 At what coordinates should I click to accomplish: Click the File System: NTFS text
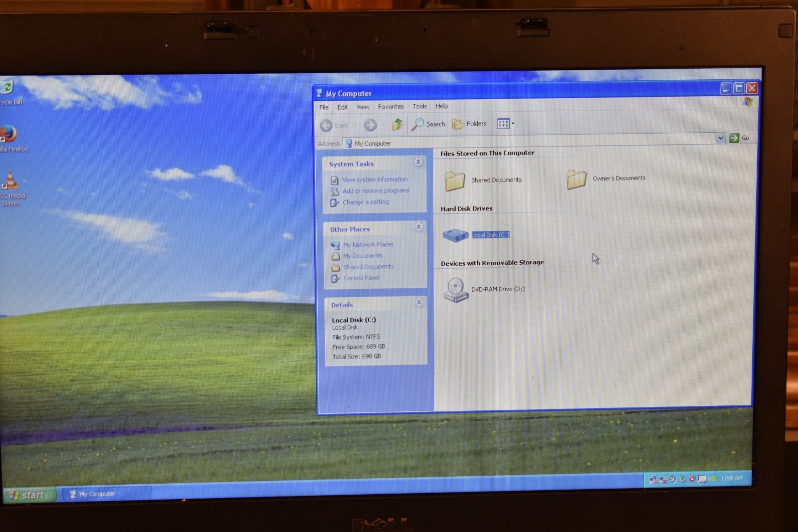pos(356,337)
